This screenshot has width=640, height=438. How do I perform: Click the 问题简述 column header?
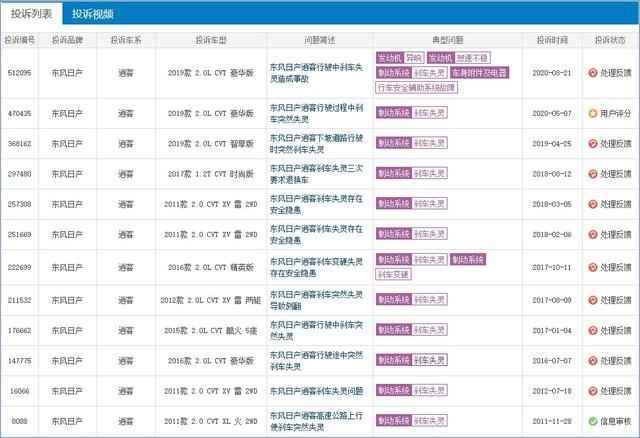click(320, 40)
